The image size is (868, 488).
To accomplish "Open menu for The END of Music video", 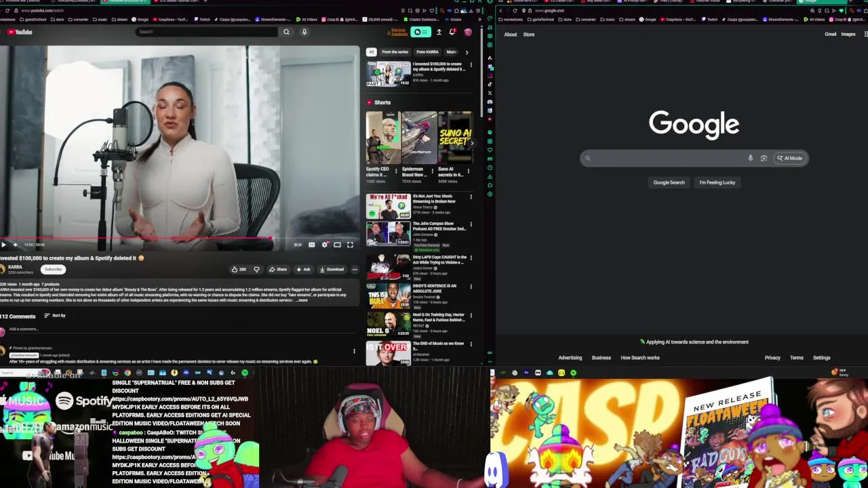I will pos(471,344).
